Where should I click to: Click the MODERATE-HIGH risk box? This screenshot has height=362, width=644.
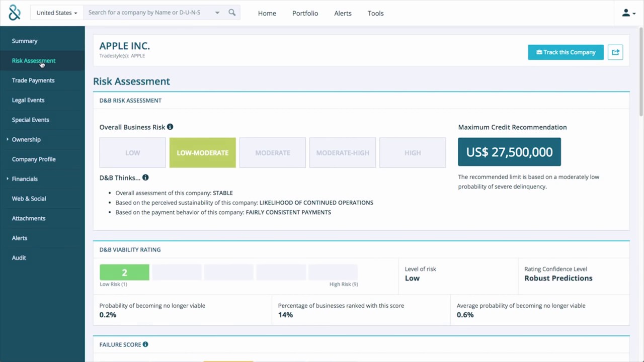tap(343, 153)
